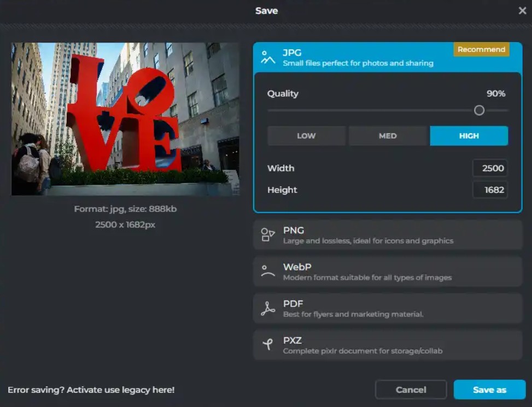532x407 pixels.
Task: Click the PNG shapes icon
Action: tap(268, 234)
